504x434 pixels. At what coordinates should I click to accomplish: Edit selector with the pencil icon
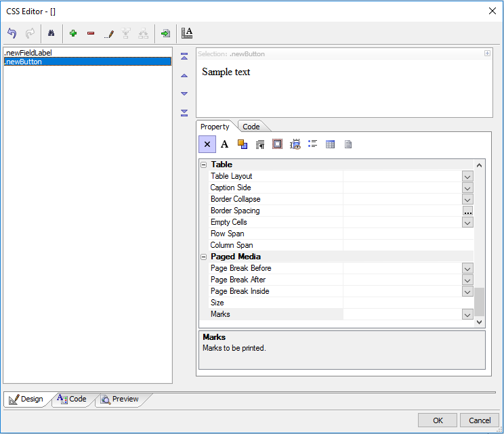pyautogui.click(x=108, y=34)
